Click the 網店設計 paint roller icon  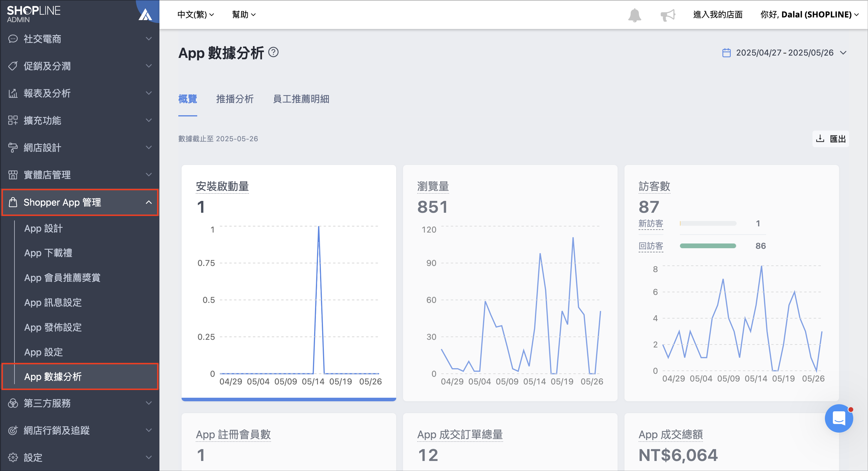click(13, 148)
